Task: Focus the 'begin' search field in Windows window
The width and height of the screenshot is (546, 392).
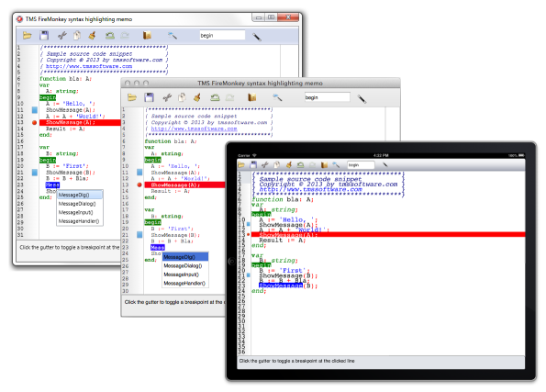Action: click(x=222, y=35)
